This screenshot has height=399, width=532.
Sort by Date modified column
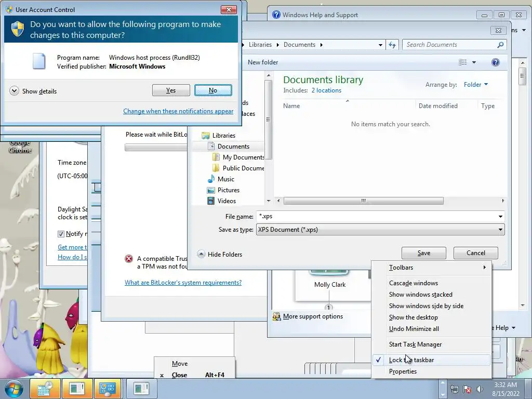point(438,106)
